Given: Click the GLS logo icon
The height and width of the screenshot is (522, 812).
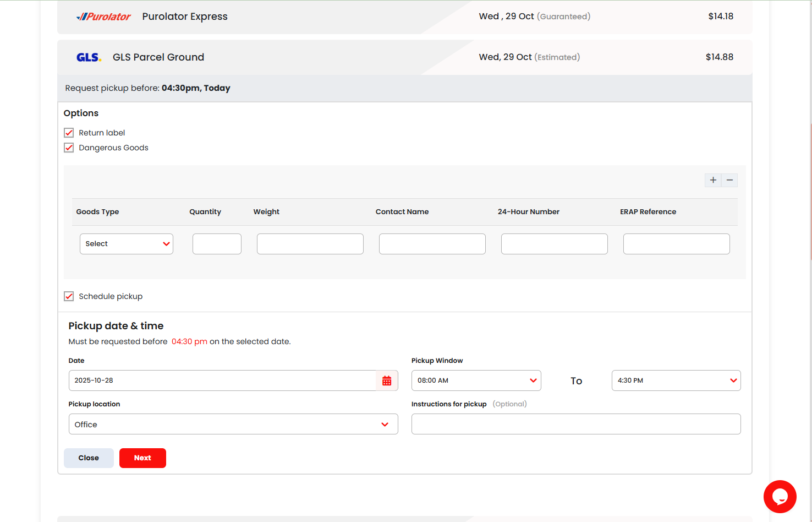Looking at the screenshot, I should tap(89, 57).
